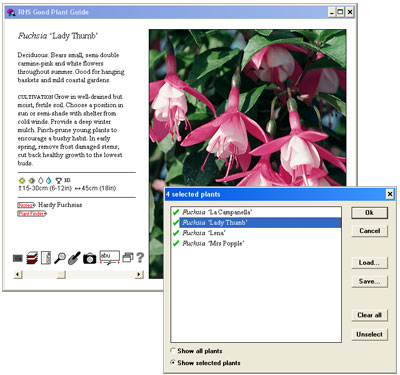Click the page layout icon in toolbar
The height and width of the screenshot is (375, 400).
pyautogui.click(x=46, y=258)
